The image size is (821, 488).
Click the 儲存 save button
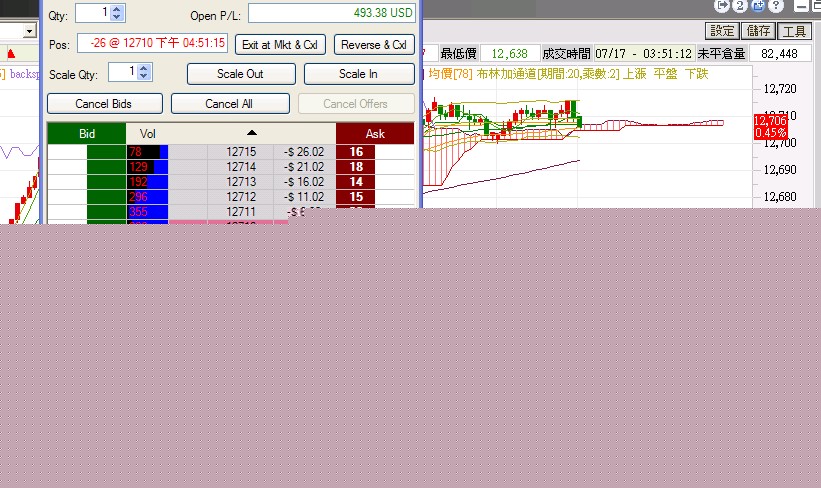(x=758, y=31)
